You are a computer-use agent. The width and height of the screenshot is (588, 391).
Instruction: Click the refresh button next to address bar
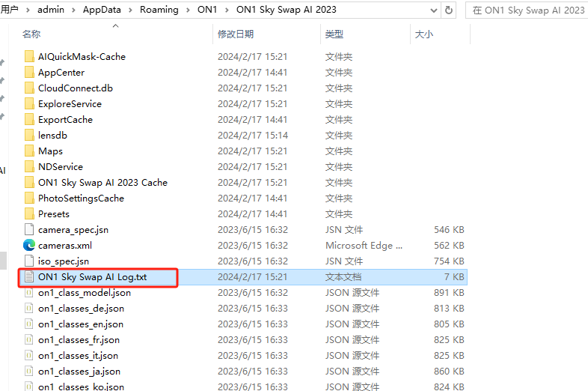[449, 10]
